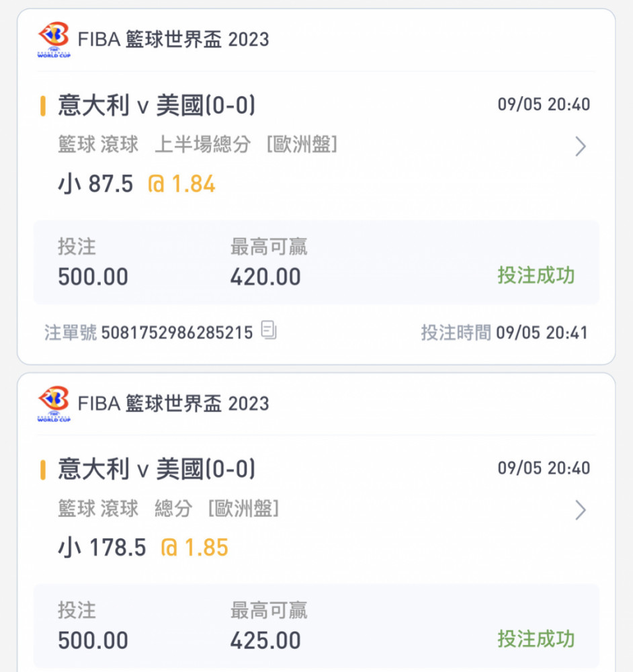Click the first card's stake amount 500.00

pos(93,277)
